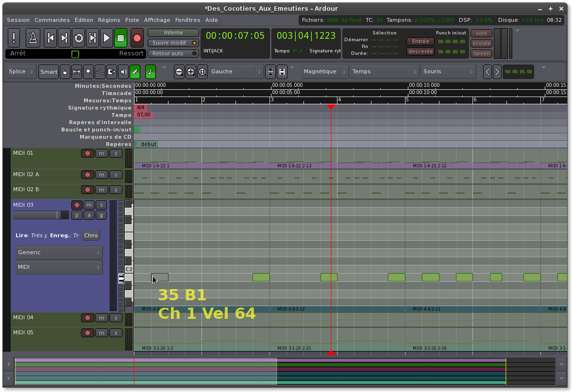Viewport: 572px width, 392px height.
Task: Toggle the Retour auto option
Action: pyautogui.click(x=173, y=53)
